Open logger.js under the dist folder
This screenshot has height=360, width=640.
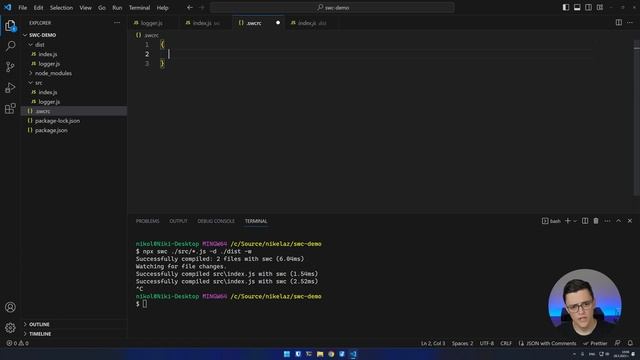74,64
